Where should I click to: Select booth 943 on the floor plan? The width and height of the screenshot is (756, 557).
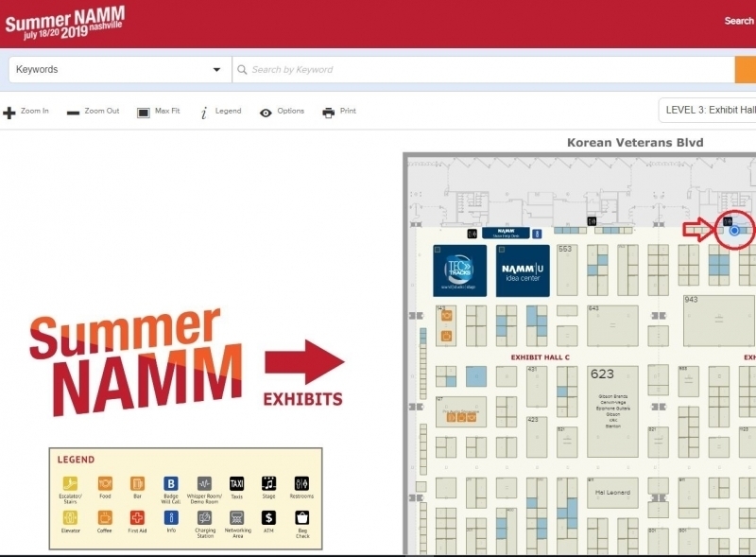point(719,321)
